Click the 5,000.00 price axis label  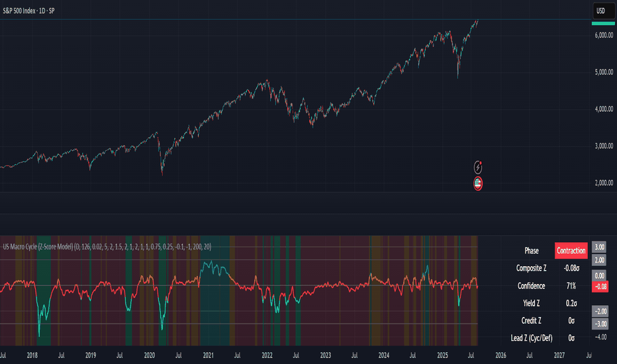point(604,72)
